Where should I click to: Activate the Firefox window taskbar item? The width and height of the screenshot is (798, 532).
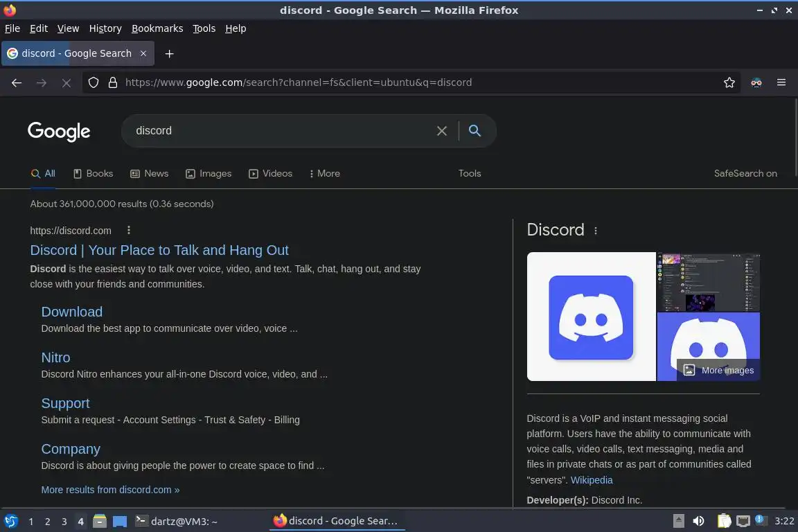(x=338, y=521)
